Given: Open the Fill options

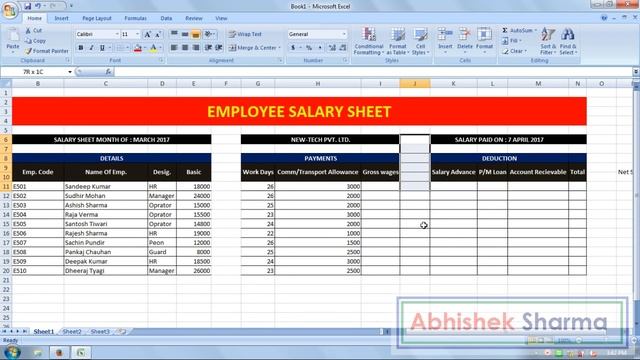Looking at the screenshot, I should 512,41.
